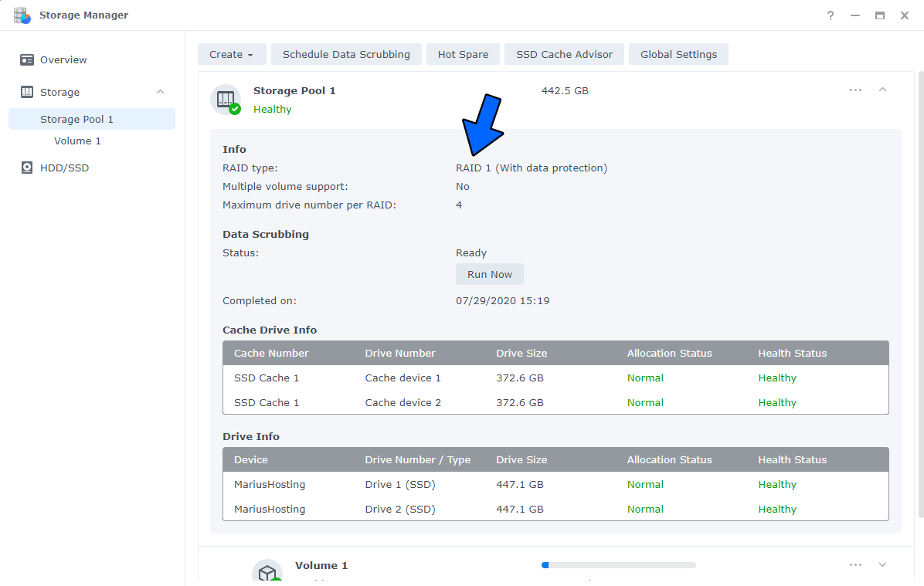Image resolution: width=924 pixels, height=586 pixels.
Task: Open the ellipsis options menu for Volume 1
Action: [x=855, y=564]
